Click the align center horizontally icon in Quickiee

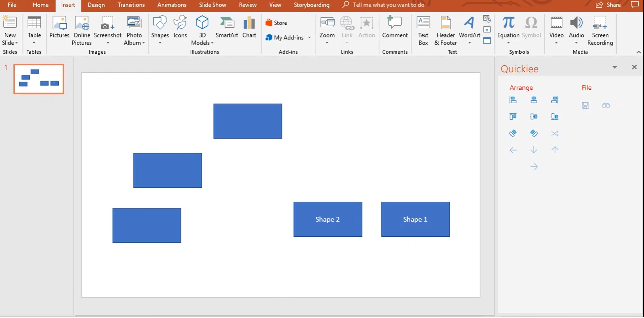click(534, 100)
